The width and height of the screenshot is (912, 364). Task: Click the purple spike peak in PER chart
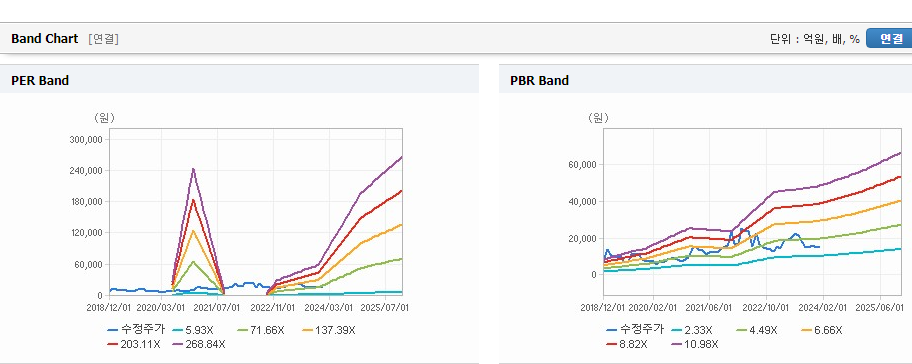pyautogui.click(x=193, y=169)
